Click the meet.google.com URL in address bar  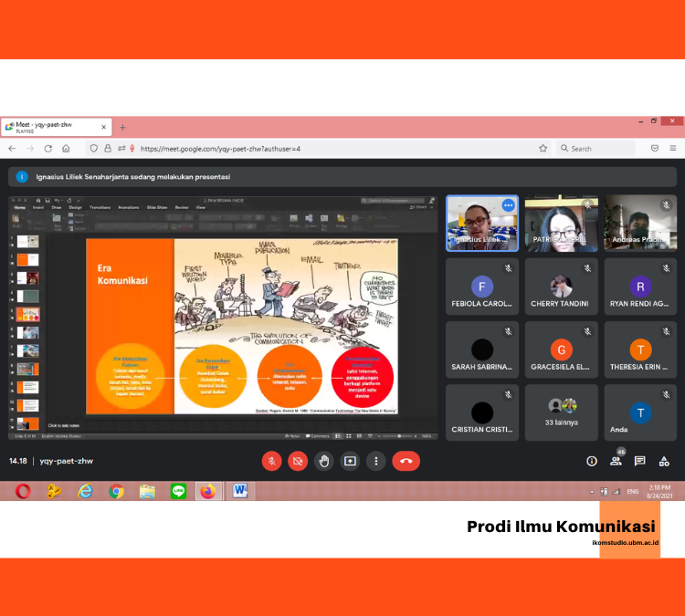(220, 149)
